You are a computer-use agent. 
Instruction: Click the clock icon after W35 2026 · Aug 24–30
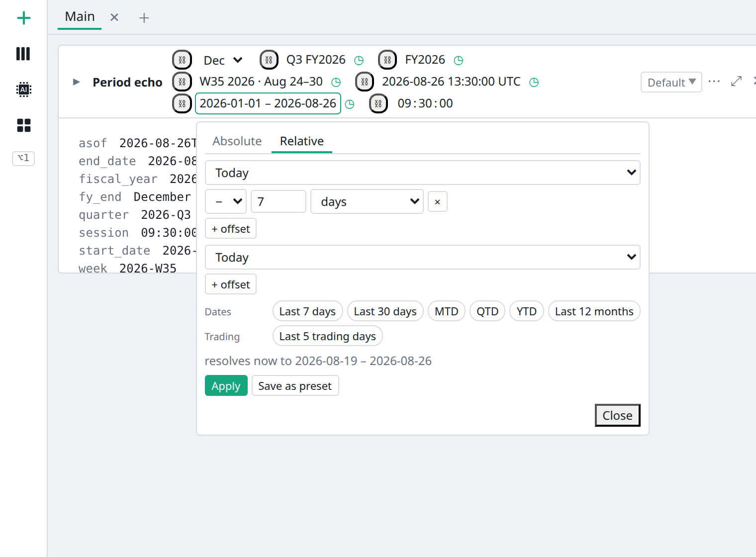[x=336, y=83]
